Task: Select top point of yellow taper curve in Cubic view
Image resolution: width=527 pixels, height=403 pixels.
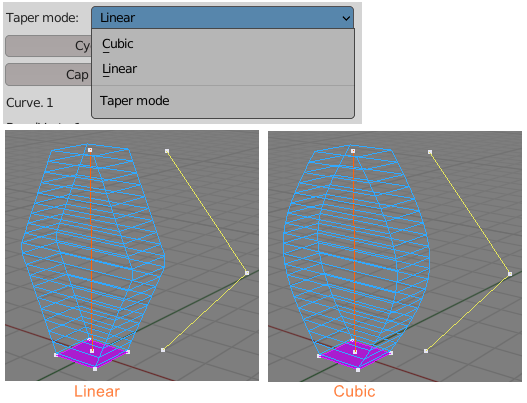Action: point(430,152)
